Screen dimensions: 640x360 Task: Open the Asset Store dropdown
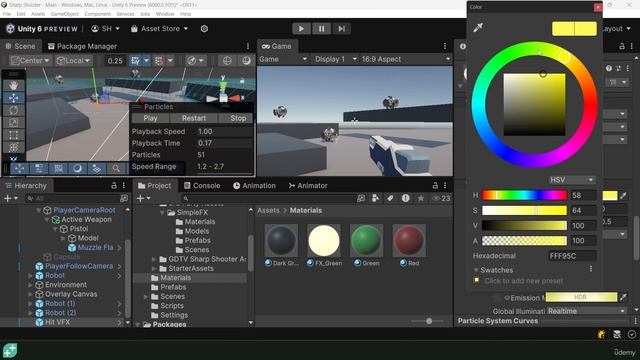tap(159, 29)
